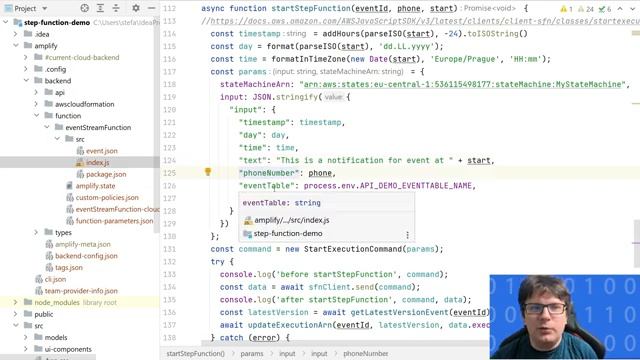
Task: Expand the ui-components folder
Action: point(26,349)
